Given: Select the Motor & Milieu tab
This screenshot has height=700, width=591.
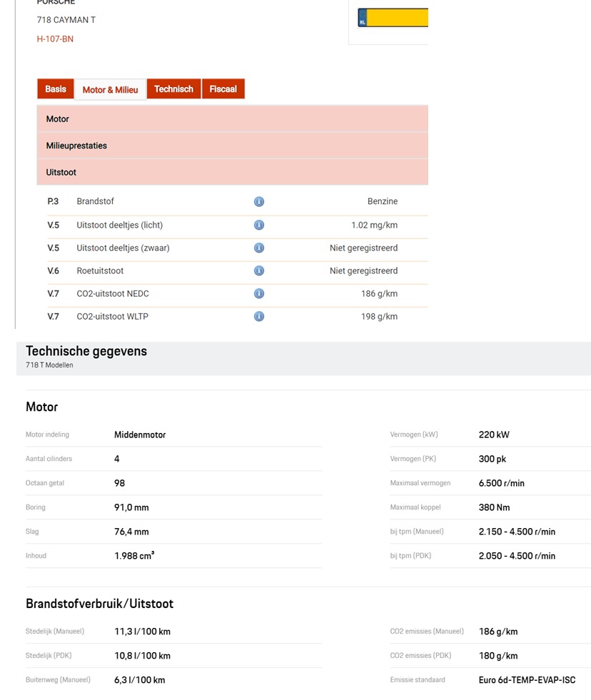Looking at the screenshot, I should (111, 90).
